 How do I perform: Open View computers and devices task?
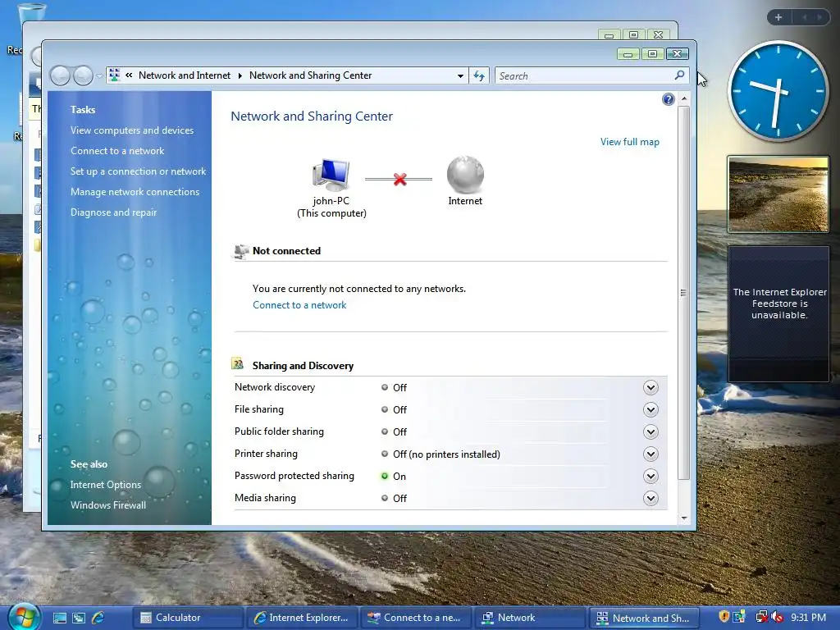pyautogui.click(x=132, y=130)
